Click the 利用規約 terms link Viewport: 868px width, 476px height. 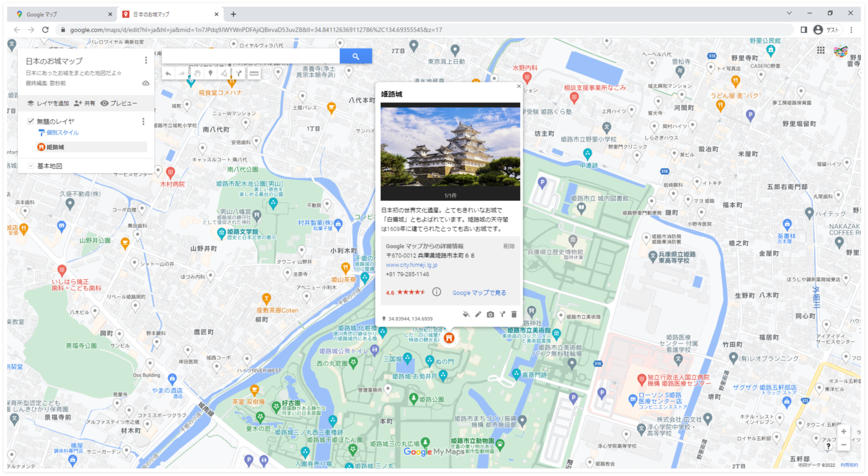tap(849, 465)
